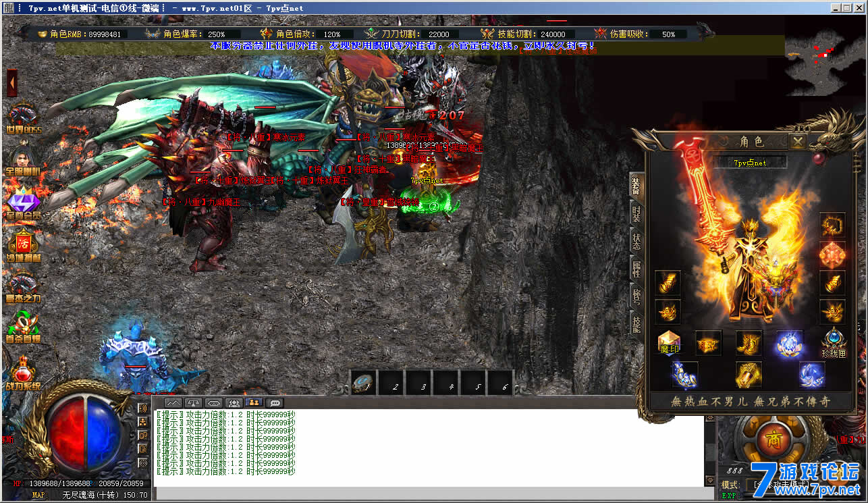This screenshot has width=868, height=503.
Task: Select the golden boots equipment slot
Action: click(x=749, y=343)
